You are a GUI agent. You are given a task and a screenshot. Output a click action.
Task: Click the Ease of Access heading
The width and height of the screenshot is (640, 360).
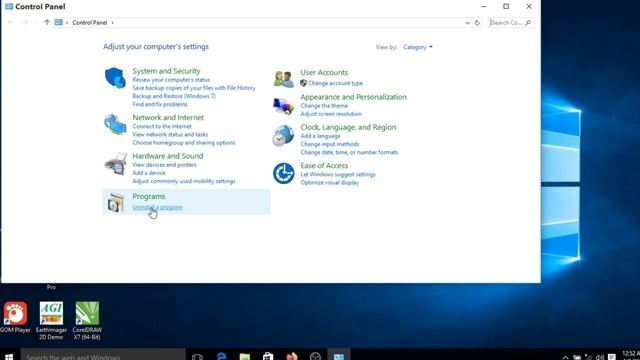tap(324, 166)
